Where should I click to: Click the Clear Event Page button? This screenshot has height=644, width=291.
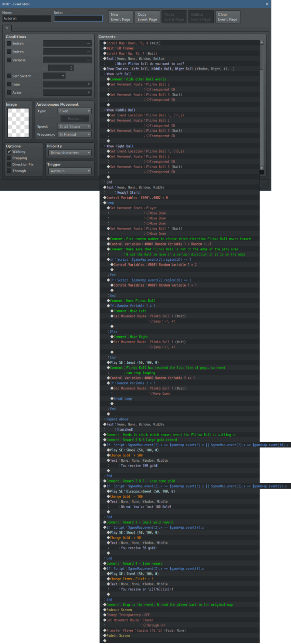click(228, 17)
